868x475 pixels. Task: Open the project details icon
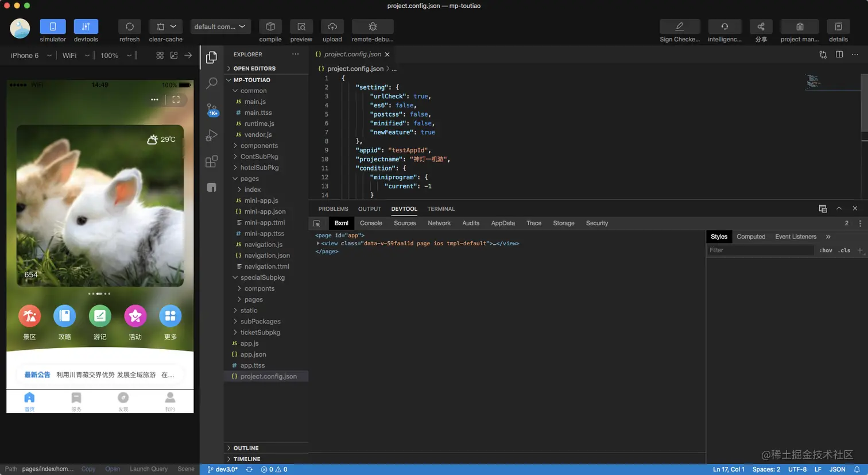coord(838,26)
